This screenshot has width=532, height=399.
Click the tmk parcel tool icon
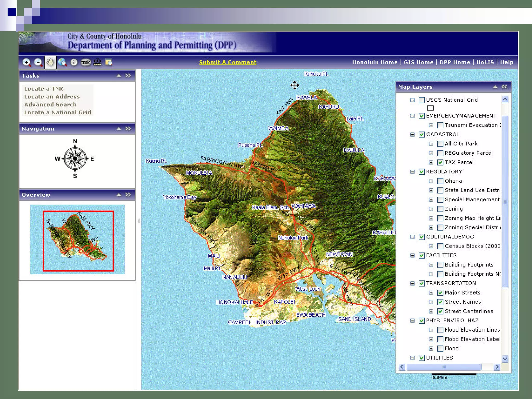click(x=85, y=62)
